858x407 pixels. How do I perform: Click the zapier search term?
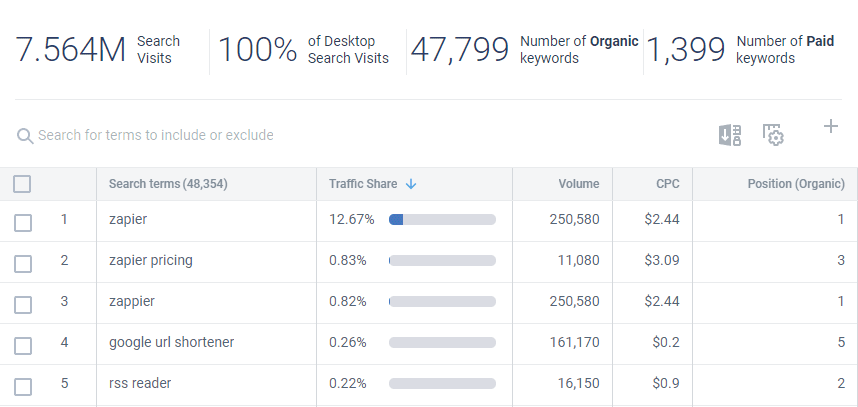[128, 220]
